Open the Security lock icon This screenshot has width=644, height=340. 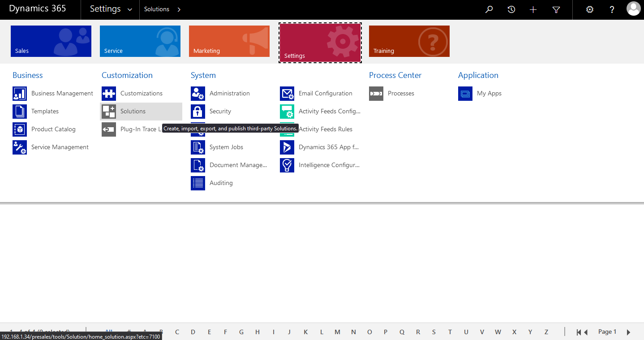pyautogui.click(x=198, y=112)
